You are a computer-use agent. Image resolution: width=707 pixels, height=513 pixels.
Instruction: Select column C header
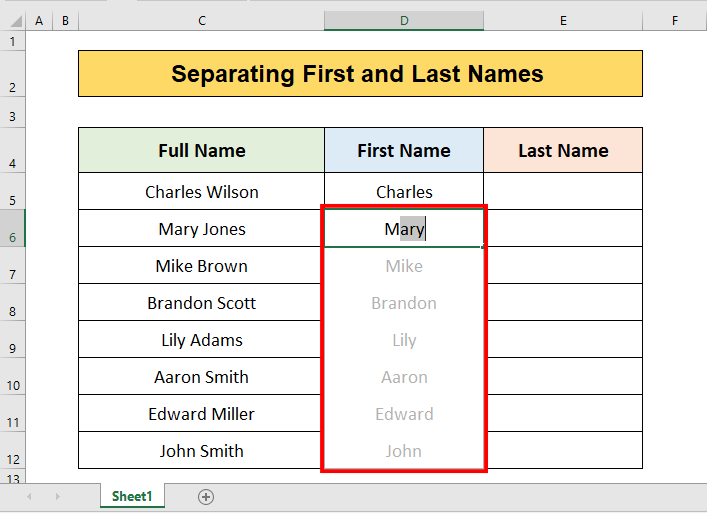click(x=201, y=21)
